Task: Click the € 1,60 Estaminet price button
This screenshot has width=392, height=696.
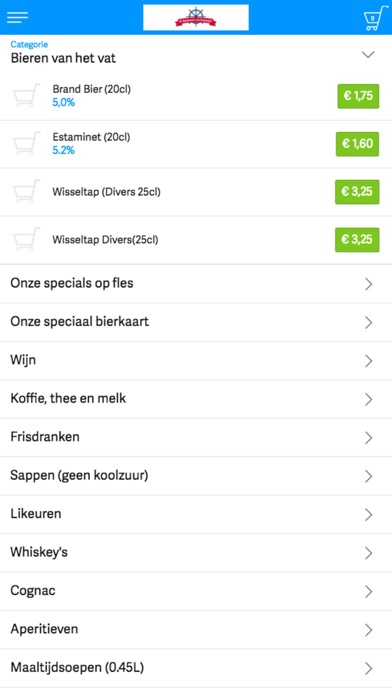Action: pyautogui.click(x=357, y=144)
